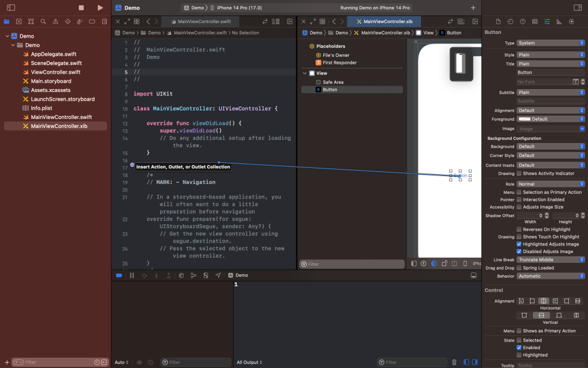Image resolution: width=588 pixels, height=368 pixels.
Task: Open Info.plist in navigator
Action: coord(41,108)
